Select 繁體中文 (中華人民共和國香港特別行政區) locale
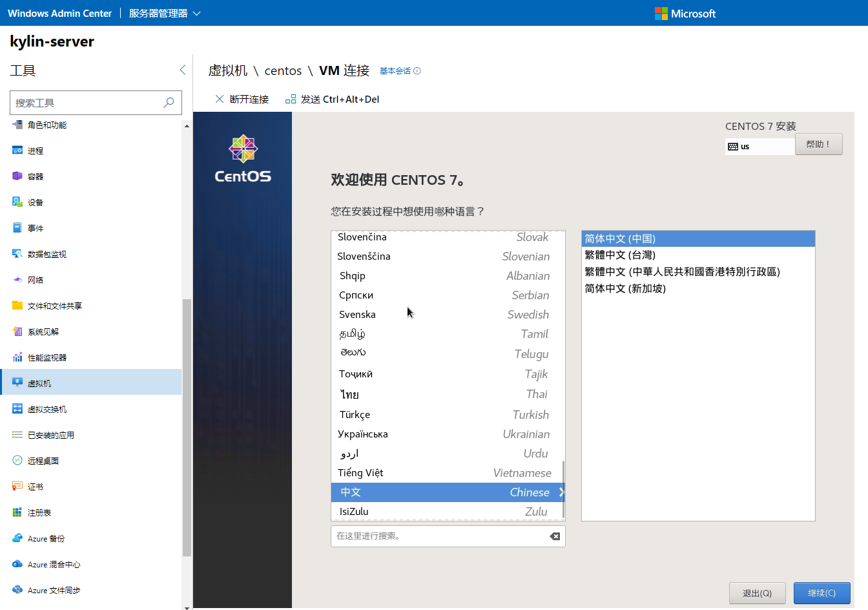 (x=698, y=272)
